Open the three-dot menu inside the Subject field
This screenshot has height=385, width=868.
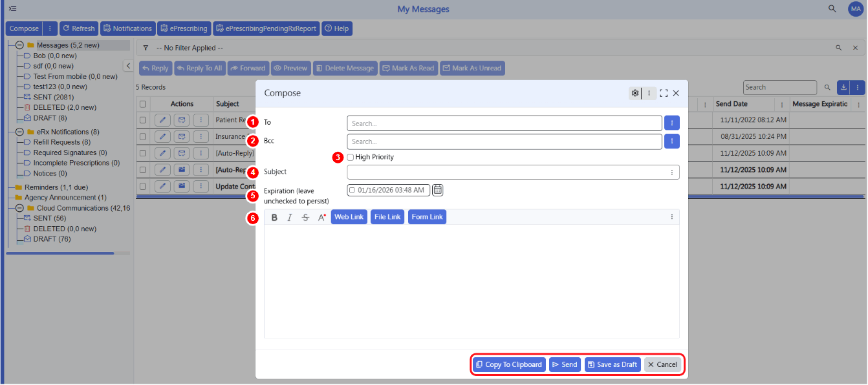coord(672,172)
